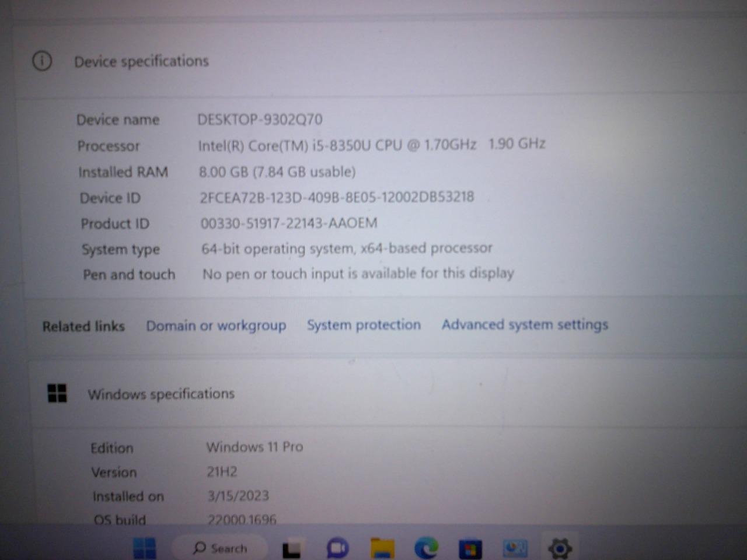Viewport: 747px width, 560px height.
Task: Click the Edition label
Action: 112,448
